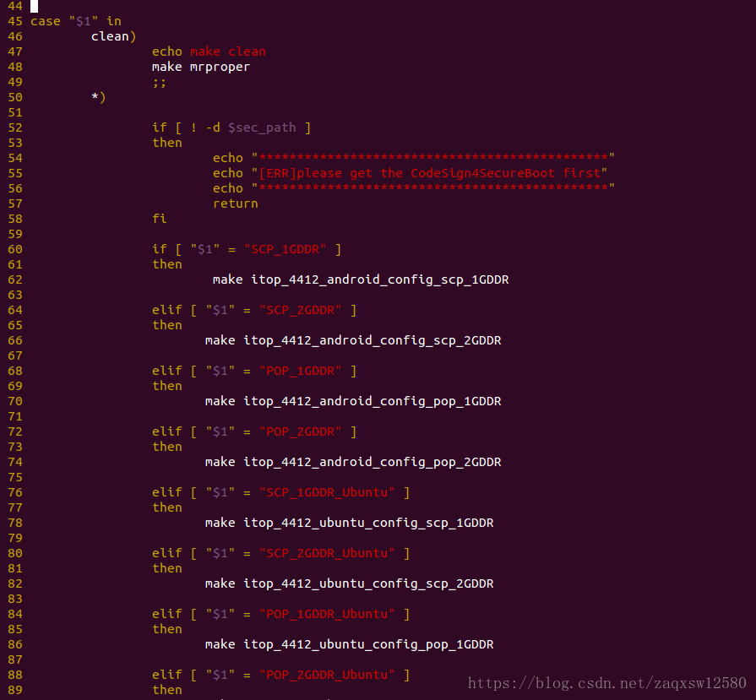Click "itop_4412_ubuntu_config_scp_1GDDR" make target
The width and height of the screenshot is (756, 700).
368,523
